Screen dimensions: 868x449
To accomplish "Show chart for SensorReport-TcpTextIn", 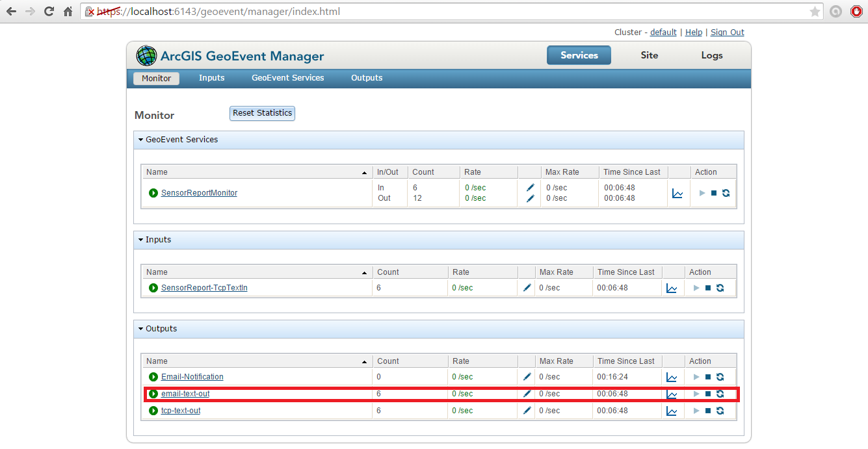I will click(672, 289).
